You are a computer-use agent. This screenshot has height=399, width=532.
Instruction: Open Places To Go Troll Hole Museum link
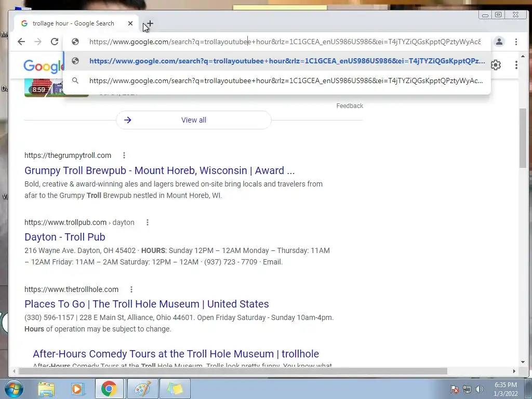(147, 304)
